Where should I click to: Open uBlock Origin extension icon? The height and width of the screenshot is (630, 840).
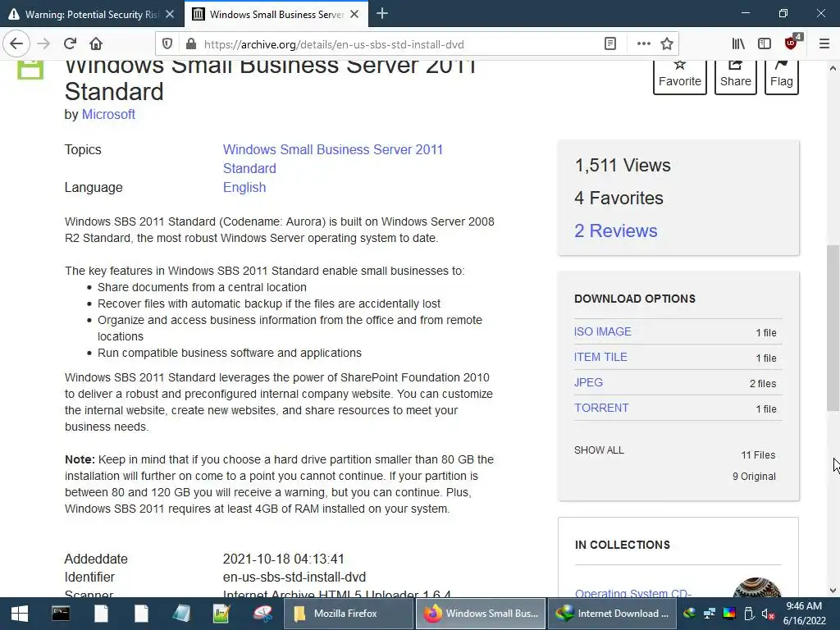pyautogui.click(x=792, y=43)
